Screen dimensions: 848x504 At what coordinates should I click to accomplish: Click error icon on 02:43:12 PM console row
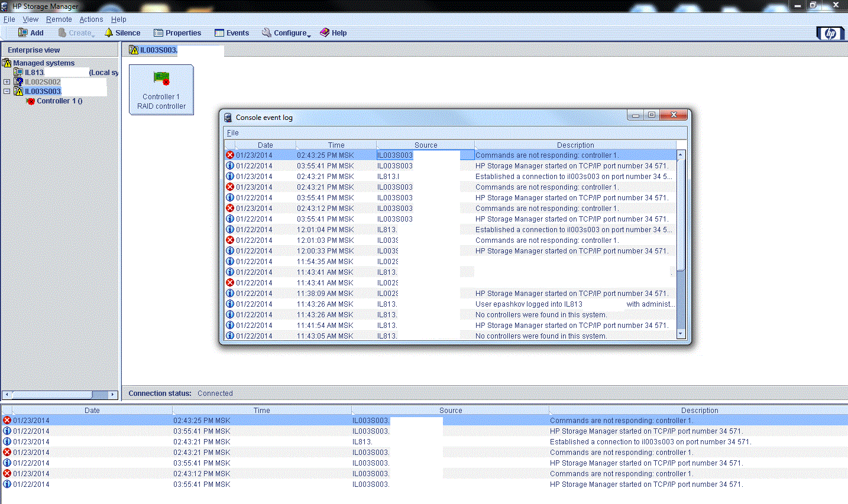click(x=230, y=208)
